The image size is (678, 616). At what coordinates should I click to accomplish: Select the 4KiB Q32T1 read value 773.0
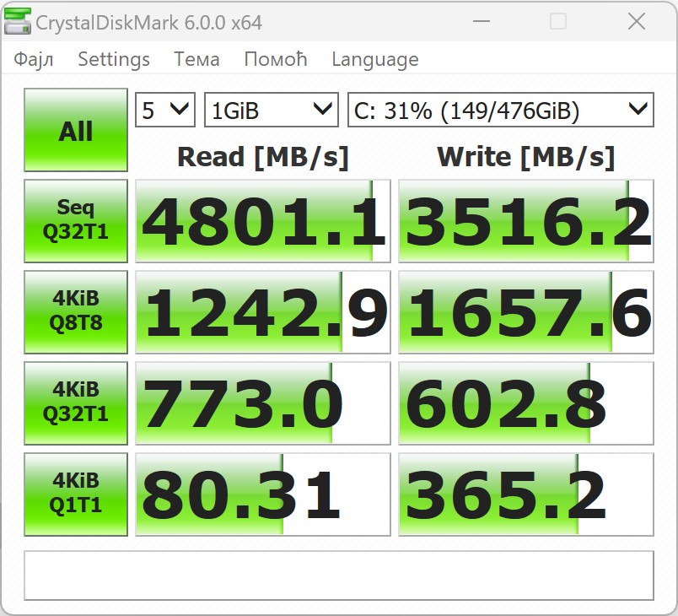[x=263, y=403]
